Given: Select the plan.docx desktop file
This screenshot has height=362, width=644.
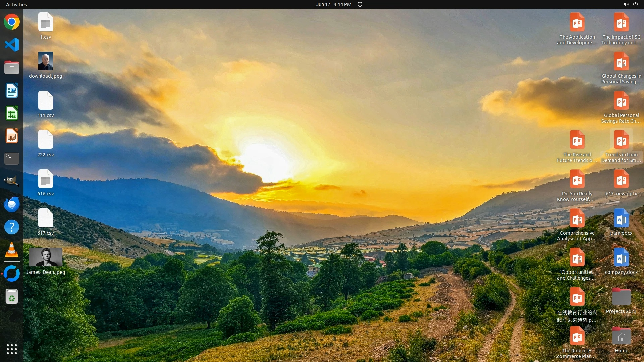Looking at the screenshot, I should pos(621,220).
